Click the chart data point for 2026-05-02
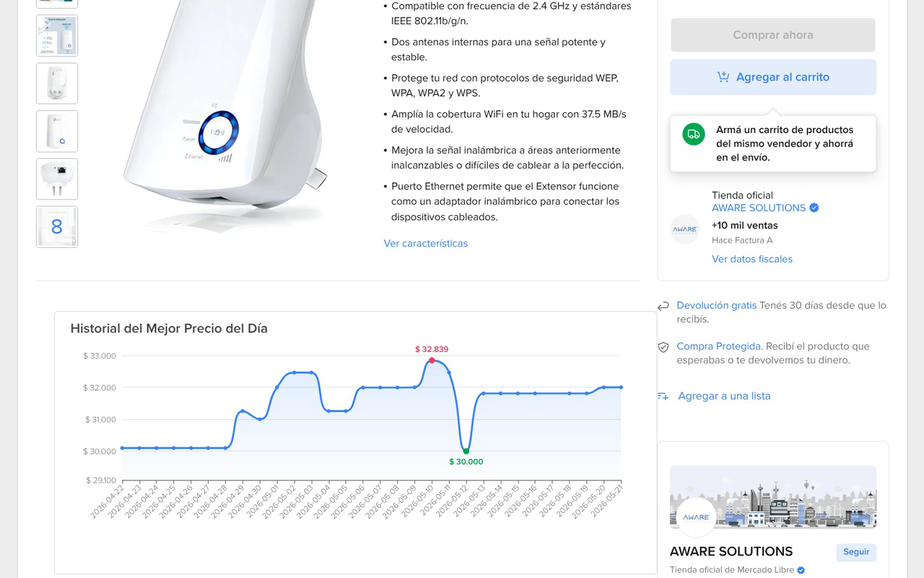 coord(294,373)
